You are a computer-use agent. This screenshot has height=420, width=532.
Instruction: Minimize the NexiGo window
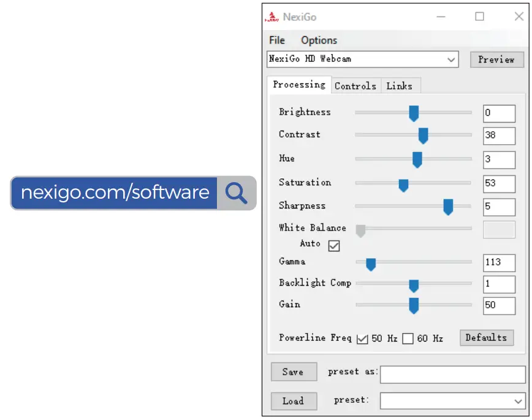click(x=441, y=17)
